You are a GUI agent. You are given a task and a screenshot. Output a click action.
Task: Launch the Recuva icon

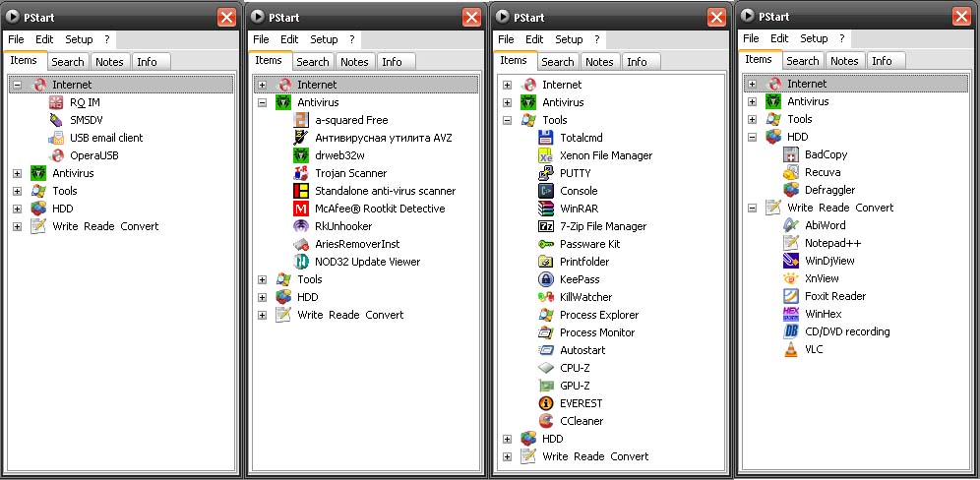click(791, 172)
